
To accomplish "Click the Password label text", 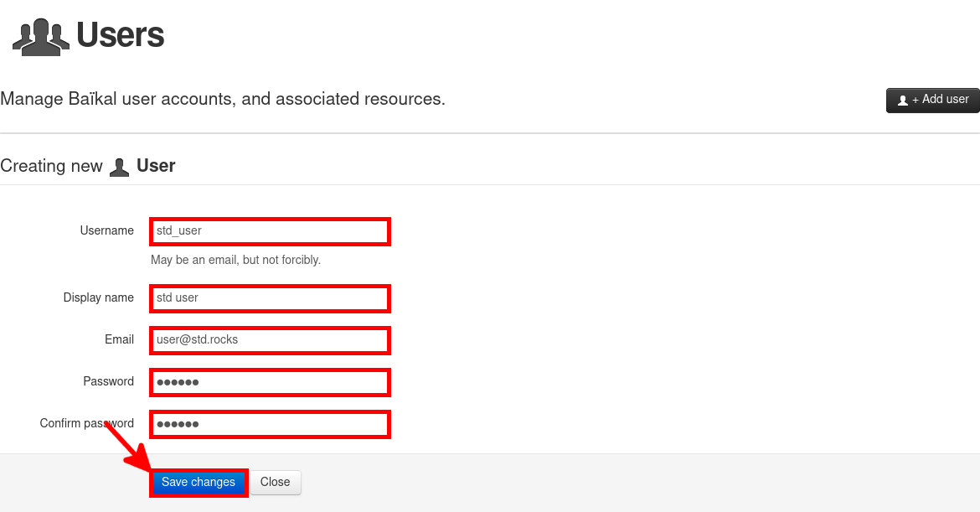I will click(x=108, y=381).
